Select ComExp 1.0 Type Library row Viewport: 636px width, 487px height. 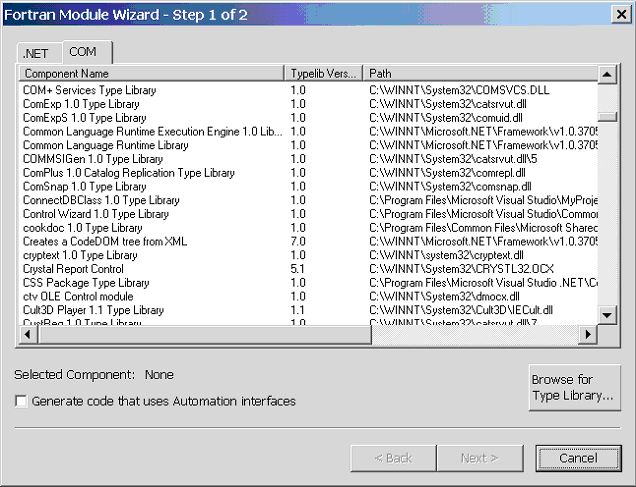coord(308,104)
